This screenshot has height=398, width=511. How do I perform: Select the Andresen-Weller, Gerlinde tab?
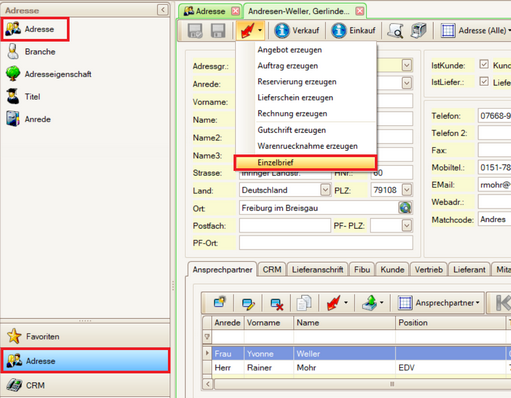pos(299,11)
